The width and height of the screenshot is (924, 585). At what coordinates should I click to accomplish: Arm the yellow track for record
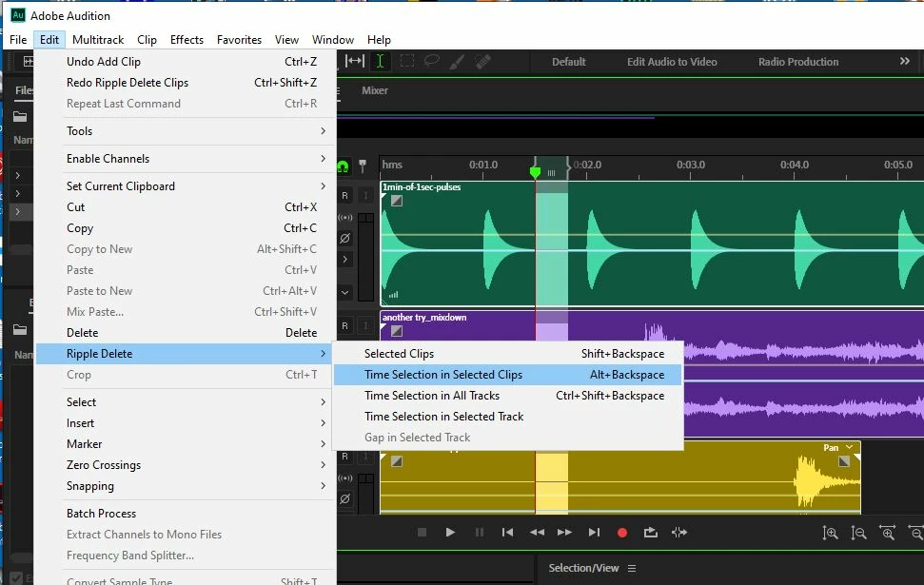pos(344,456)
